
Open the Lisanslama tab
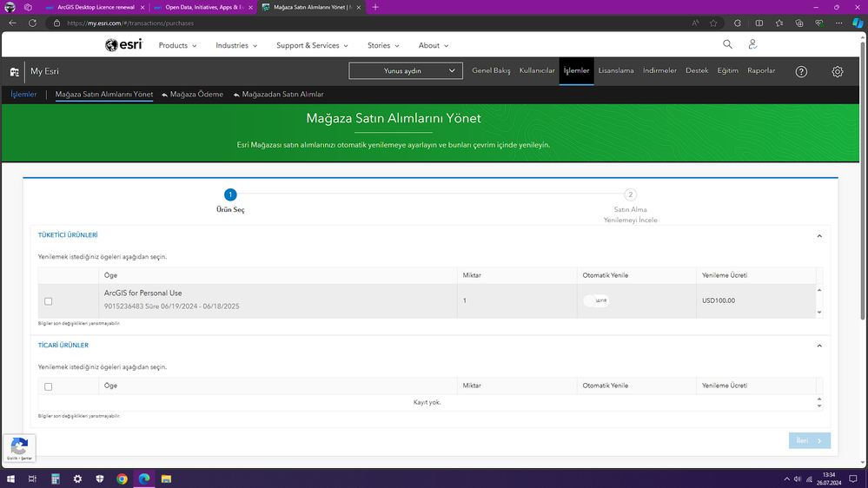pos(615,71)
